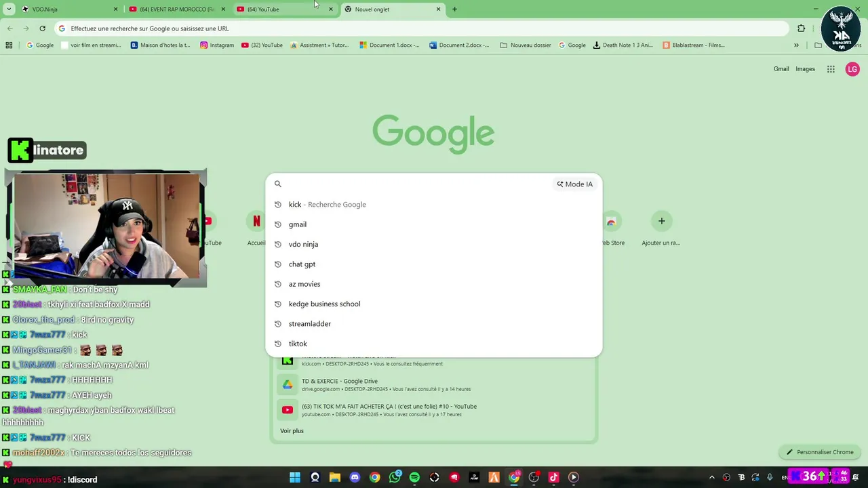Select the 'kick' search suggestion
This screenshot has height=488, width=868.
[x=434, y=205]
